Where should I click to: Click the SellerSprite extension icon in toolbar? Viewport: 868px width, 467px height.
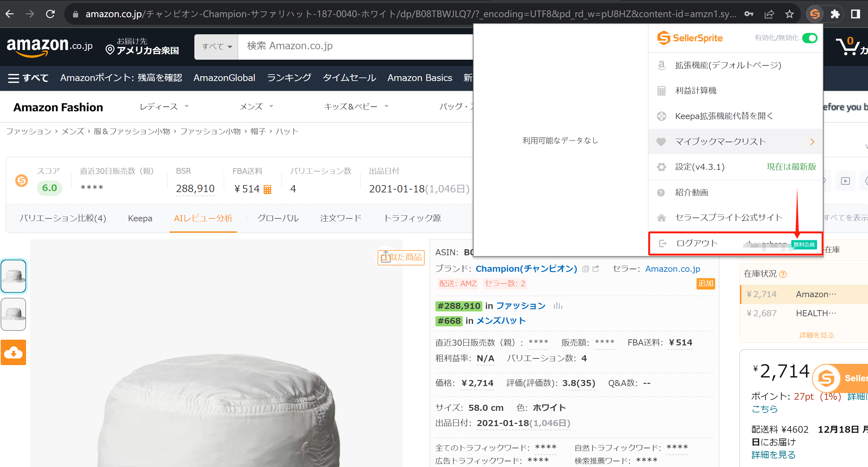click(x=814, y=14)
